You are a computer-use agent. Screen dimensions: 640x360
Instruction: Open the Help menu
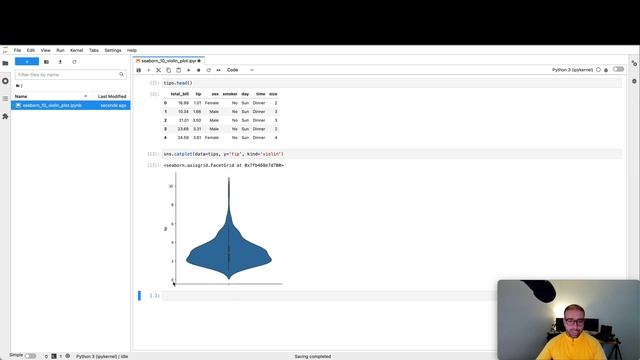(x=132, y=50)
